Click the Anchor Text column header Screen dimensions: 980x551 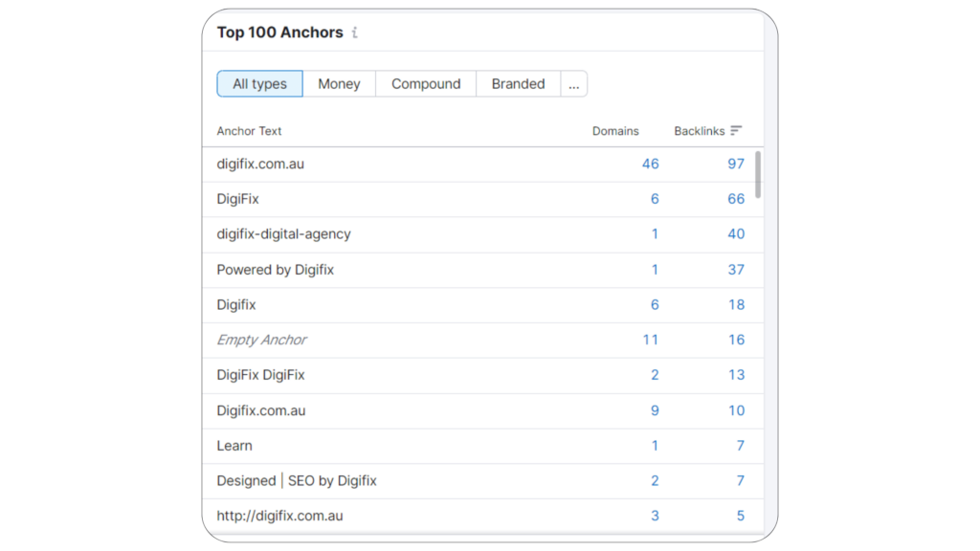[x=249, y=131]
